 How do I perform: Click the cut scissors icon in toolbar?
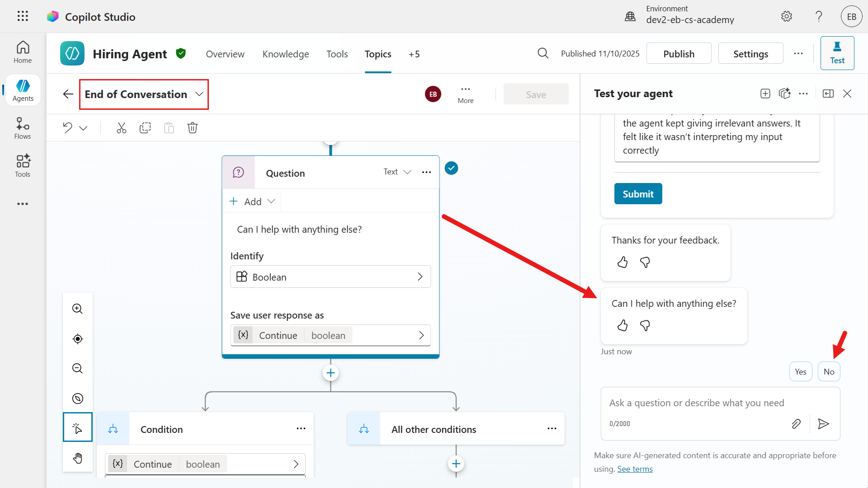click(x=121, y=128)
